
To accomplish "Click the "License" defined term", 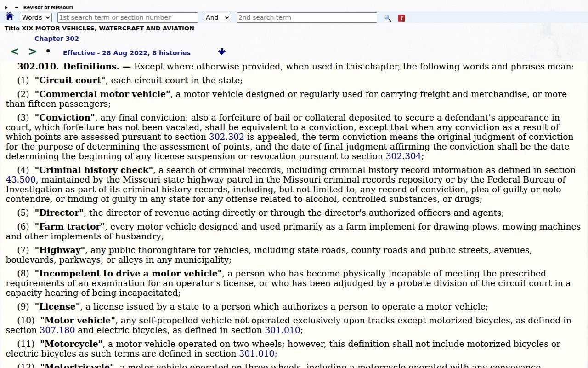I will pos(57,306).
